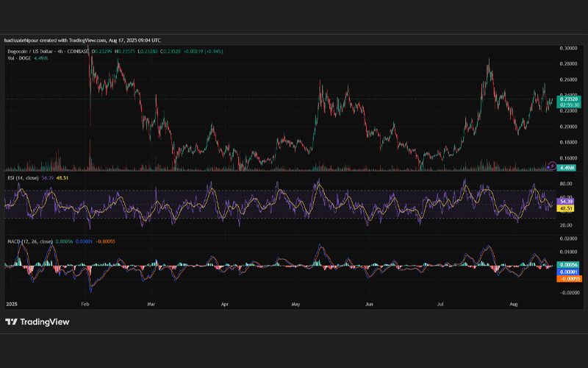The image size is (588, 368).
Task: Click the purple lightning replay icon
Action: pos(551,166)
